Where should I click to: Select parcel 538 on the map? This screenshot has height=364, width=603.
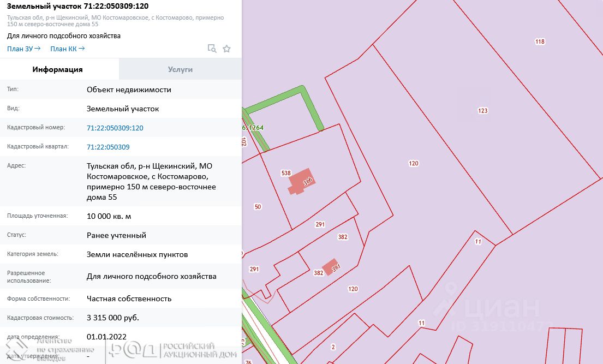286,173
